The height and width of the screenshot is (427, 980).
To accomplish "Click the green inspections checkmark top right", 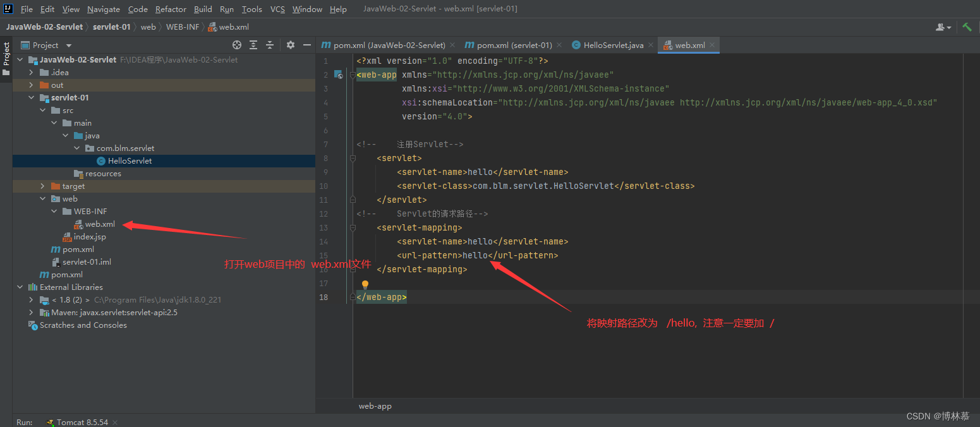I will tap(969, 27).
